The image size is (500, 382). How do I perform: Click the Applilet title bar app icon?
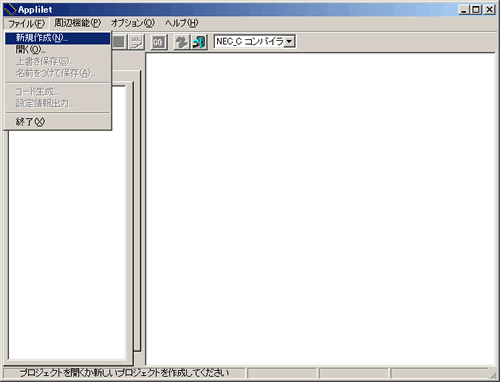10,10
